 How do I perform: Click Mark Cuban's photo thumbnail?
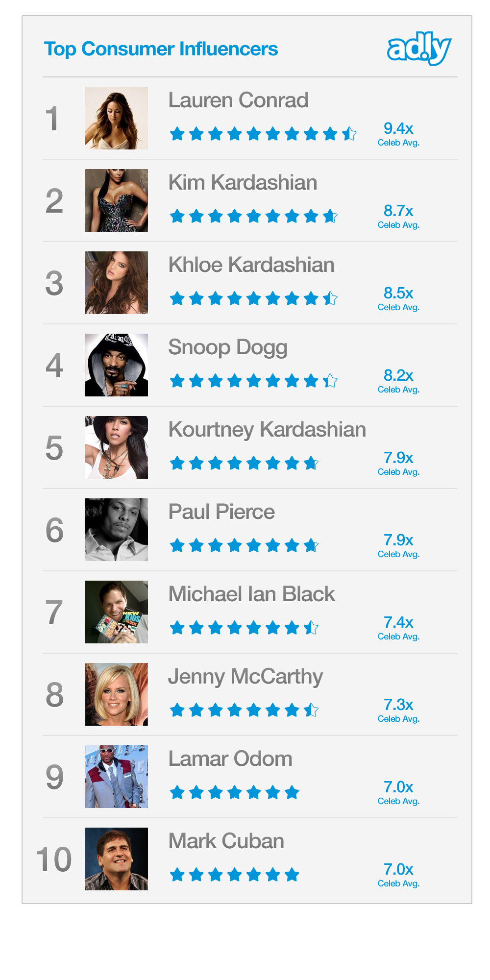(x=117, y=859)
